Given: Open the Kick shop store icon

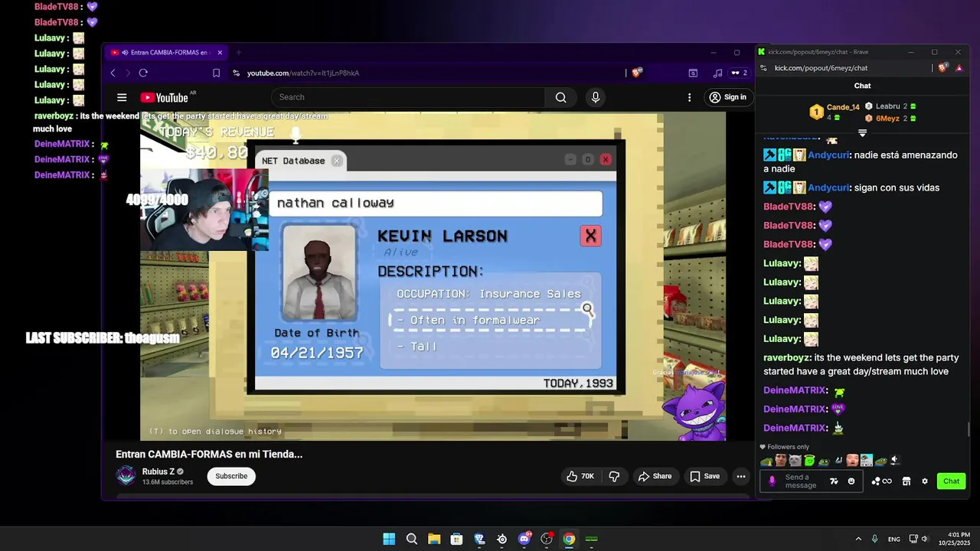Looking at the screenshot, I should pos(906,481).
